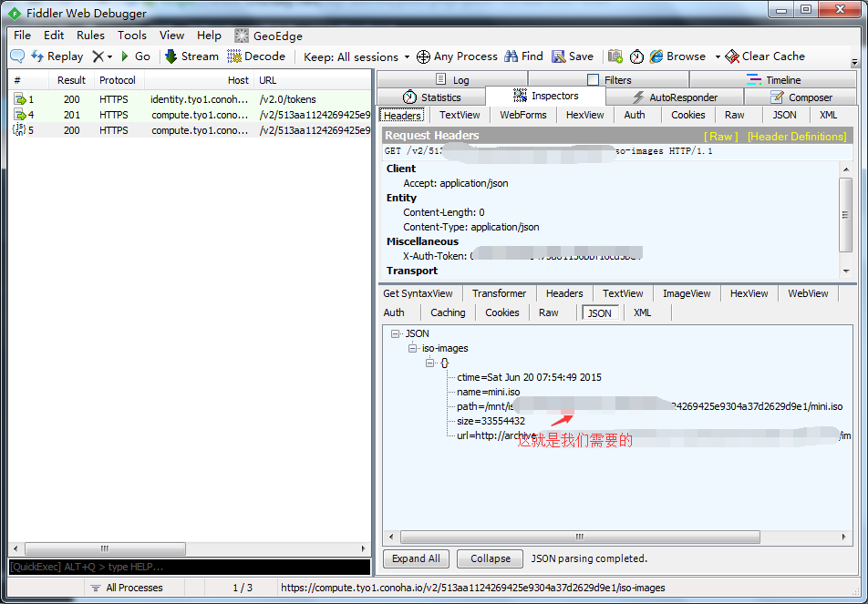Click the [Raw] link in Request Headers
The height and width of the screenshot is (604, 868).
(x=720, y=136)
